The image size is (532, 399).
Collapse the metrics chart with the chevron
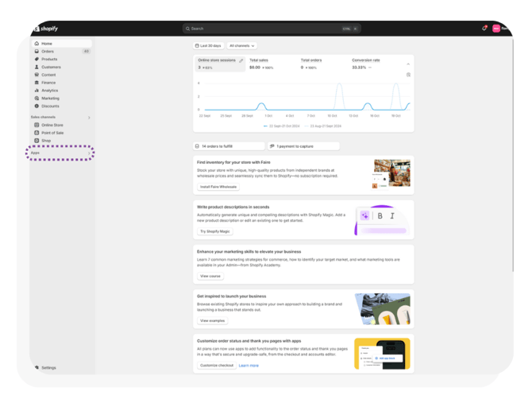click(408, 64)
